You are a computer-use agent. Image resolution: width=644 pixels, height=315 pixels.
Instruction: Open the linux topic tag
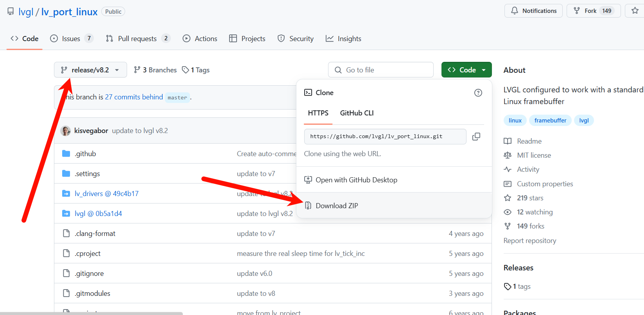click(x=515, y=121)
